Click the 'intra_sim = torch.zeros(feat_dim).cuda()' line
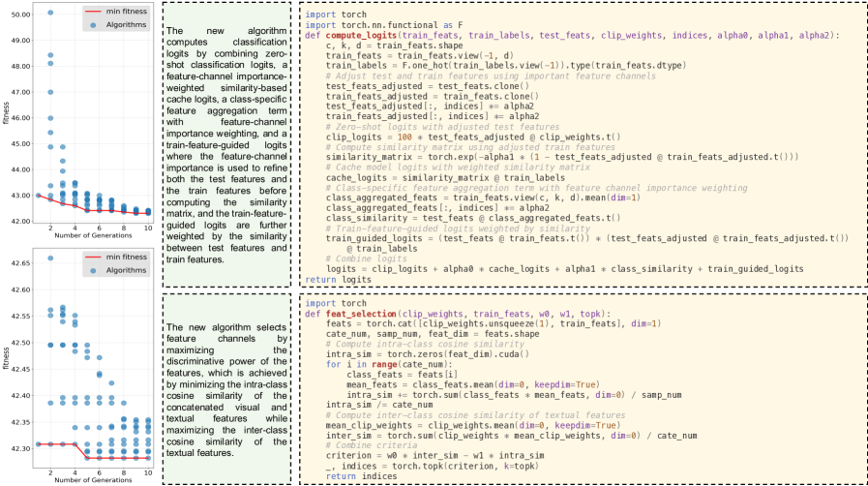 [x=428, y=354]
